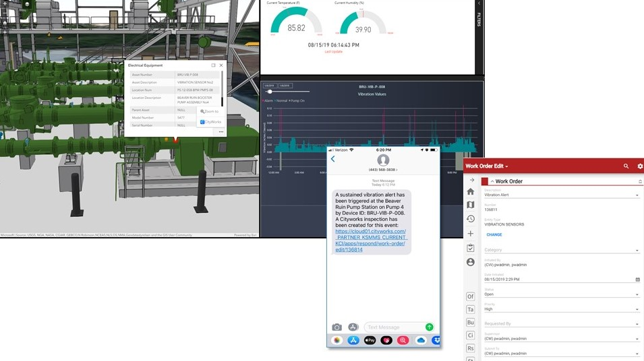Tap the contact avatar in messages

tap(383, 160)
